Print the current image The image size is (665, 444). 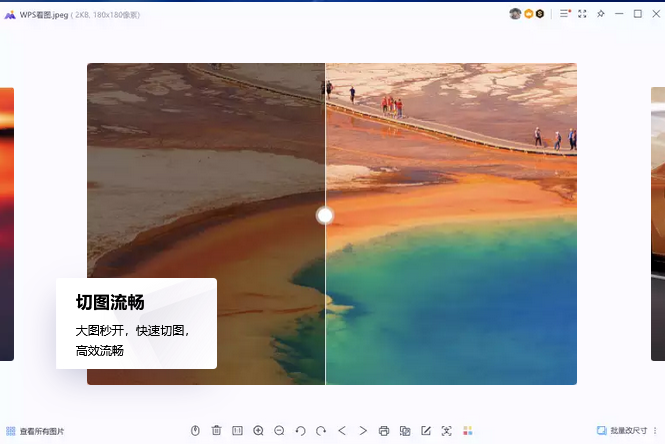pos(384,431)
